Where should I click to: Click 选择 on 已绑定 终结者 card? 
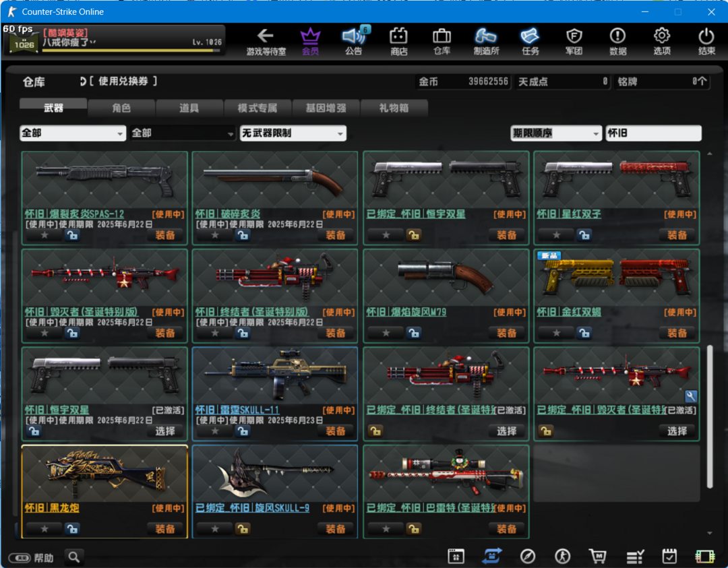tap(506, 431)
